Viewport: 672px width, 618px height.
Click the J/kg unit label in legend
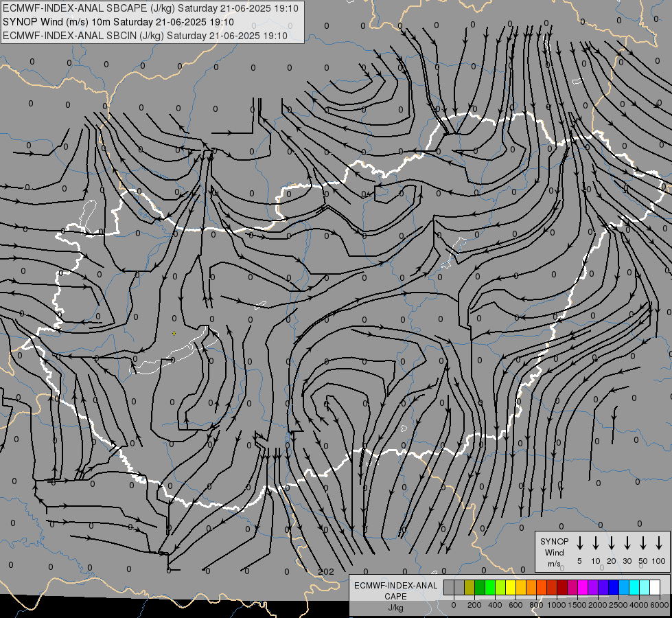click(x=395, y=608)
